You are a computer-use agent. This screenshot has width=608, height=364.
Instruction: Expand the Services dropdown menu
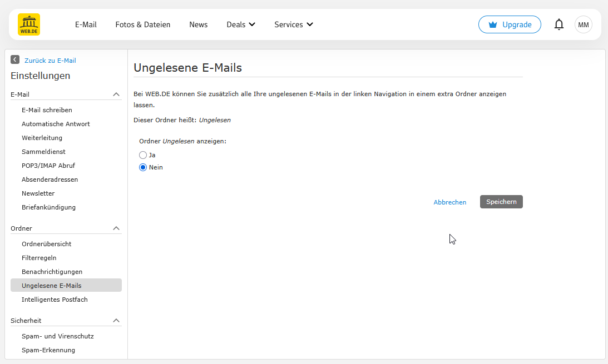click(x=293, y=24)
